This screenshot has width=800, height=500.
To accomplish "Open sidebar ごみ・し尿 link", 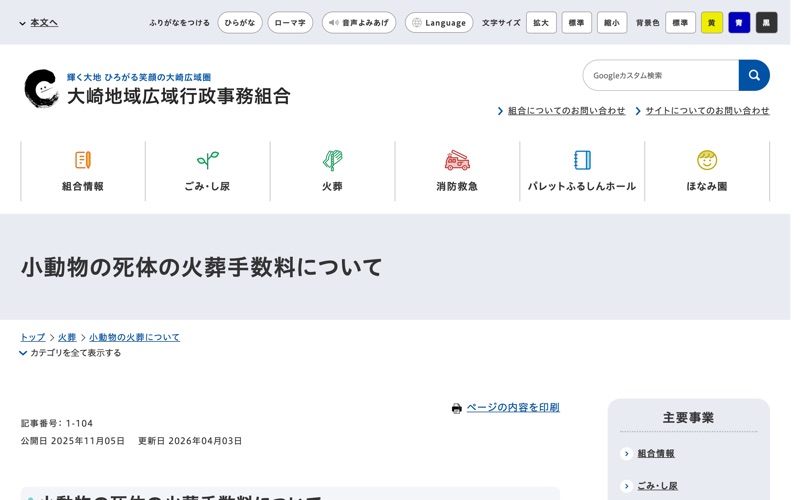I will click(x=658, y=486).
